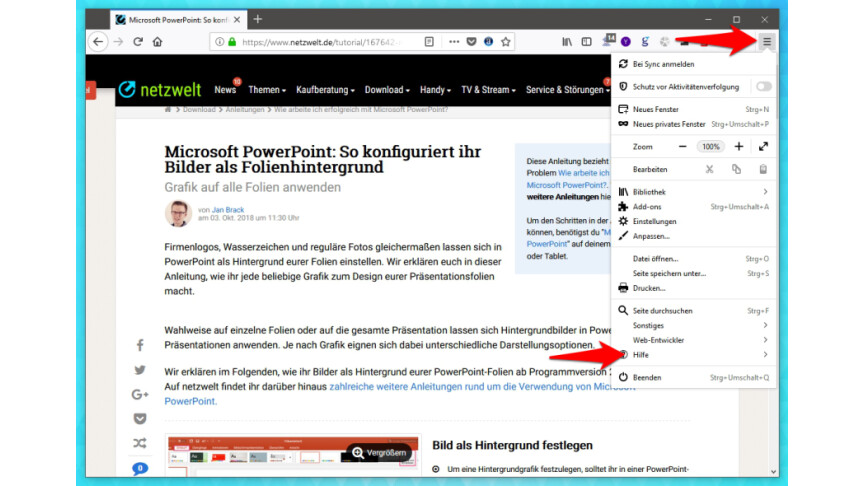The height and width of the screenshot is (486, 864).
Task: Click the netzwelt logo
Action: coord(160,89)
